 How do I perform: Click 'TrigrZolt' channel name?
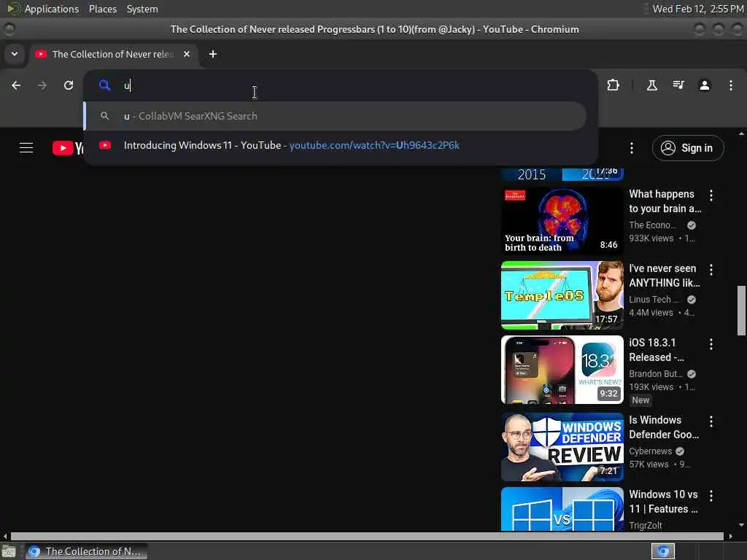646,525
